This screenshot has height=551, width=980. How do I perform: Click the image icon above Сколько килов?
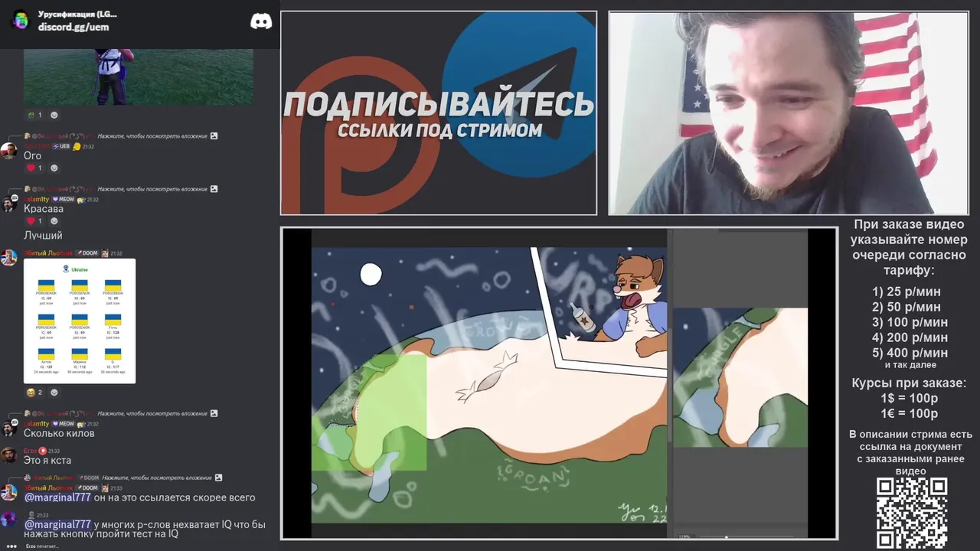pos(214,413)
